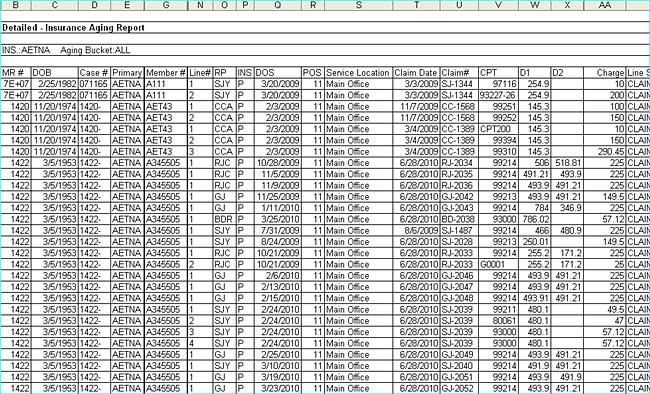This screenshot has height=394, width=650.
Task: Click the CPT cell '99252'
Action: point(498,118)
